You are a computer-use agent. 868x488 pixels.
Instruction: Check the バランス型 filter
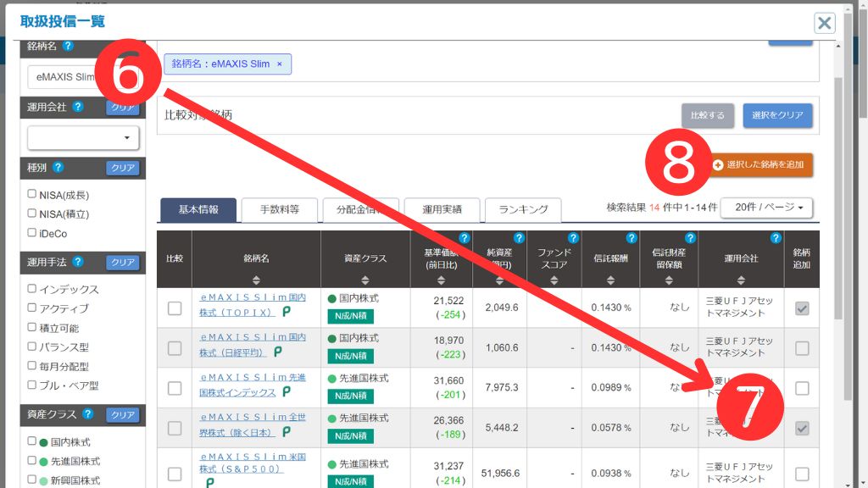point(32,347)
